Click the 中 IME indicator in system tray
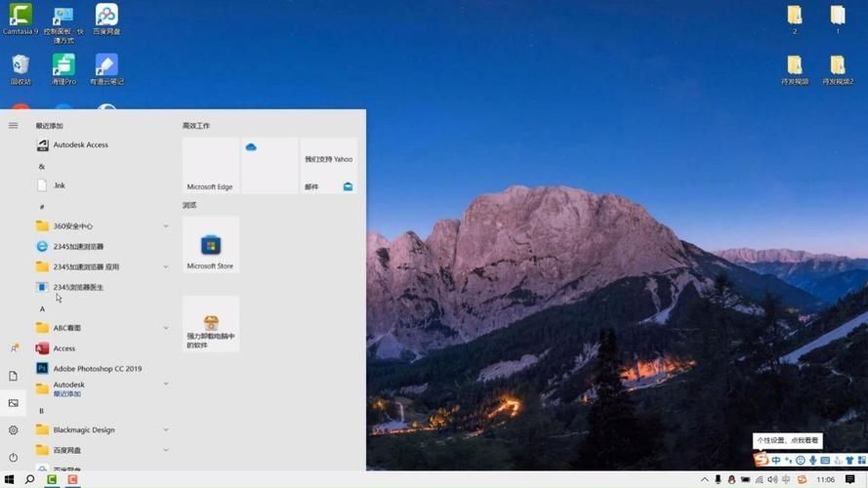Viewport: 868px width, 488px height. pyautogui.click(x=786, y=479)
